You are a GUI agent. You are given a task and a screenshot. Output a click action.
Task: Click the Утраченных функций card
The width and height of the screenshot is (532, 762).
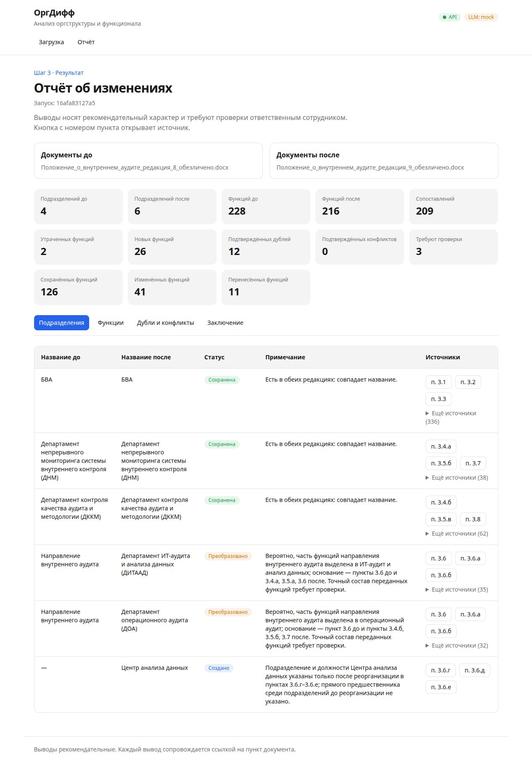click(x=78, y=247)
